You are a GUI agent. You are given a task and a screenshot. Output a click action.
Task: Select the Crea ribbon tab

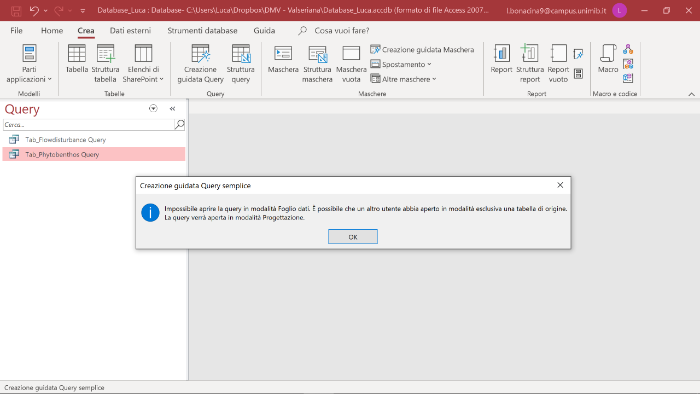(x=86, y=30)
